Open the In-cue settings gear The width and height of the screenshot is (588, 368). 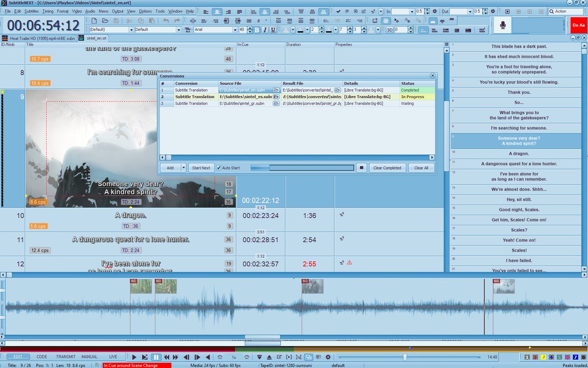[x=435, y=11]
